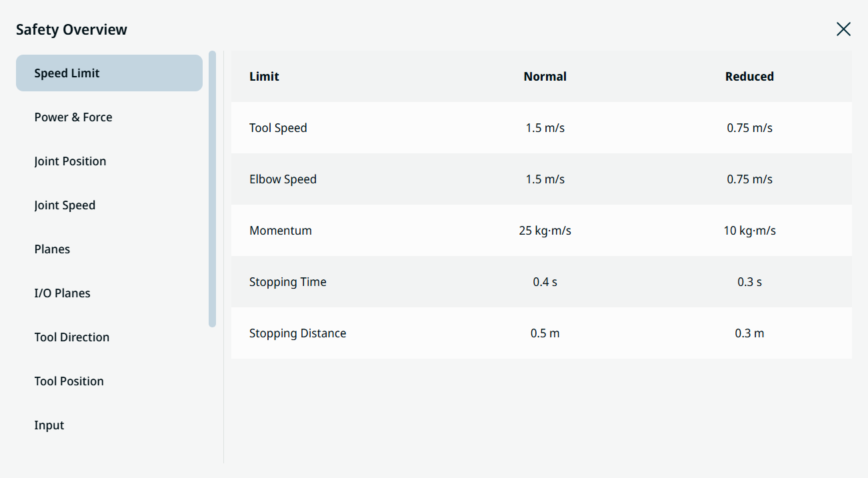
Task: Select the Stopping Time row
Action: point(541,281)
